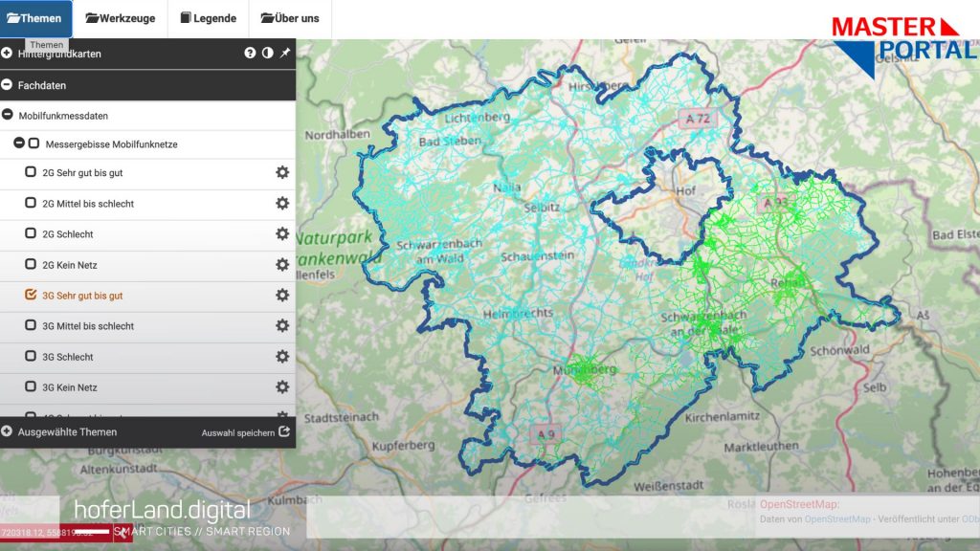Pin the theme panel with pushpin icon
The image size is (980, 551).
[284, 54]
